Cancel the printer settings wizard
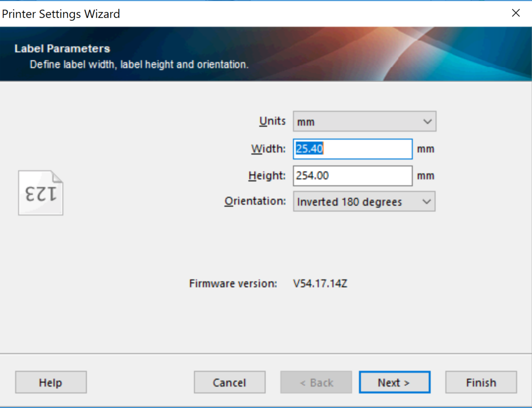 click(x=229, y=382)
